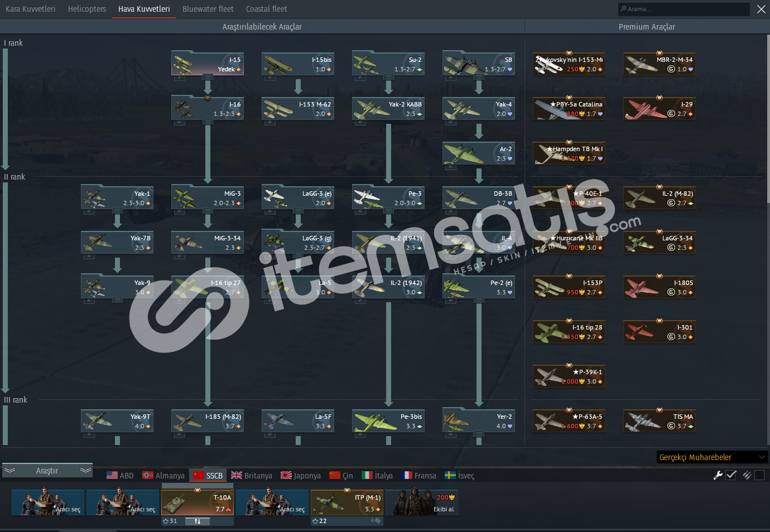
Task: Select the I-153 M-62 aircraft card
Action: 298,109
